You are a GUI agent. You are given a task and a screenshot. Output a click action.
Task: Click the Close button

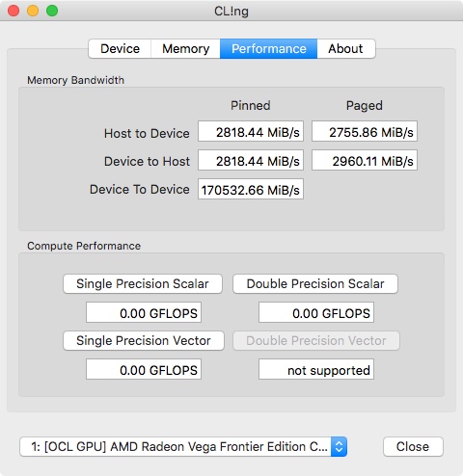413,446
